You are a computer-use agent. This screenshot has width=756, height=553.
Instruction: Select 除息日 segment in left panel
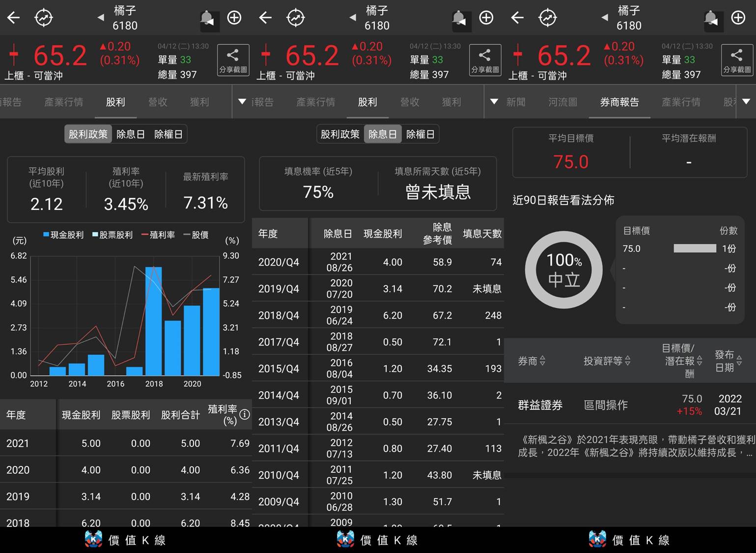point(130,134)
